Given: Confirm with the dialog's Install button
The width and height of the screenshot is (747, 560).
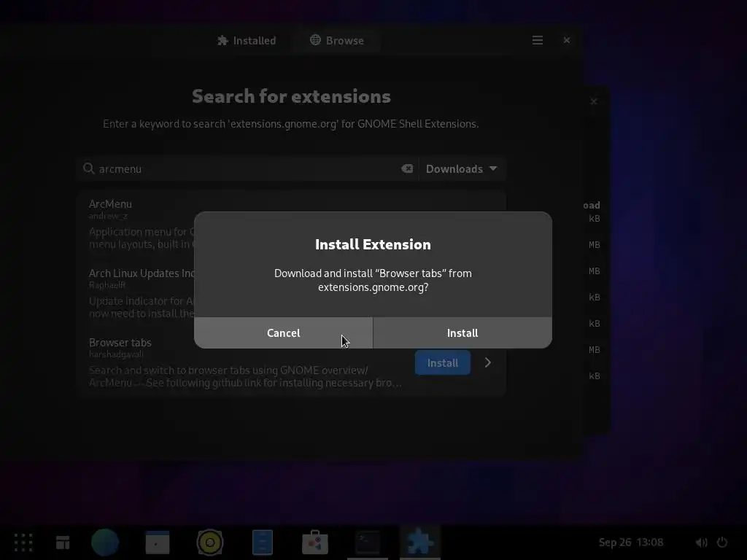Looking at the screenshot, I should (462, 332).
